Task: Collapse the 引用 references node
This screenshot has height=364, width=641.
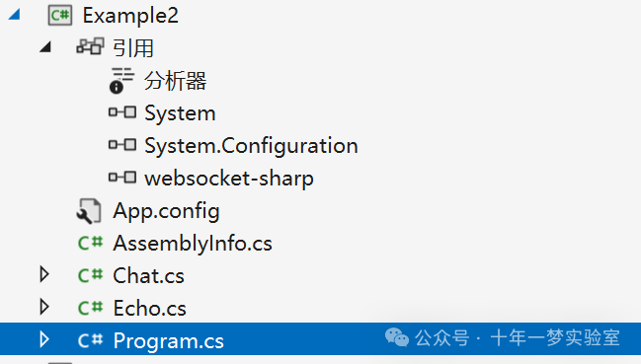Action: (x=45, y=47)
